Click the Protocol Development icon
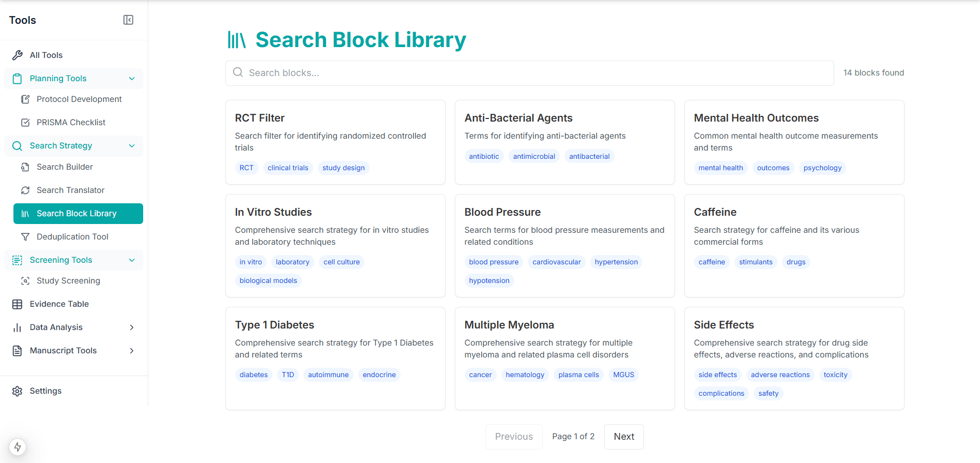This screenshot has width=980, height=463. coord(25,99)
